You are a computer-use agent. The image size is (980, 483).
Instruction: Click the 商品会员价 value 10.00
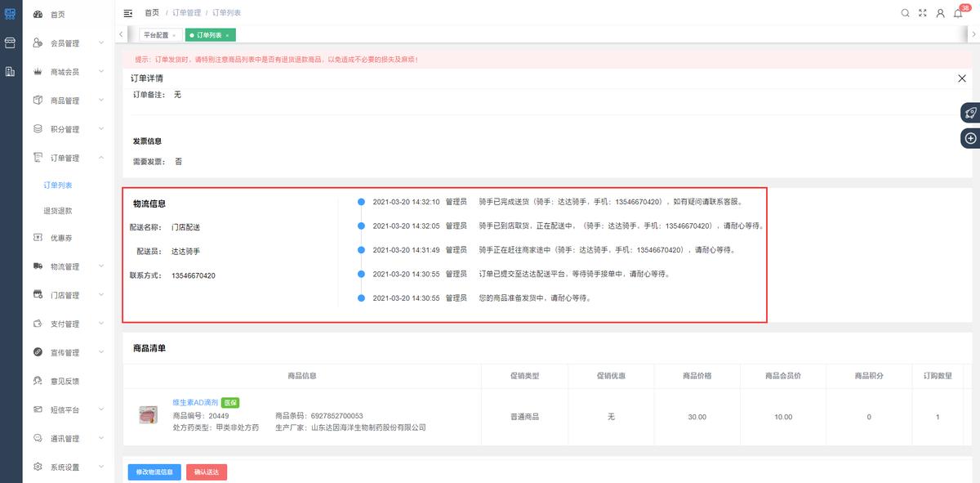click(783, 417)
